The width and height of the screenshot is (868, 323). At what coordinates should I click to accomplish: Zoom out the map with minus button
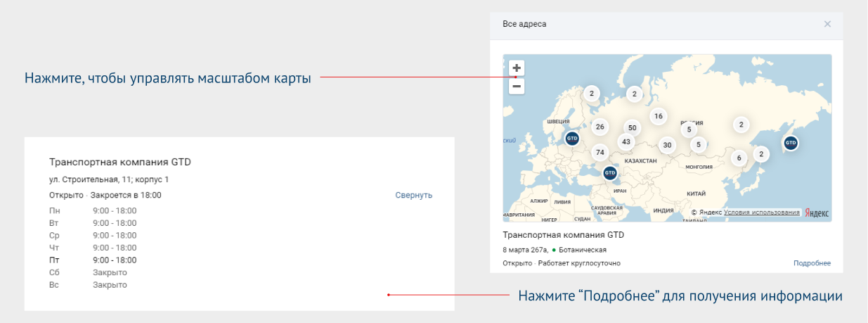[x=517, y=87]
